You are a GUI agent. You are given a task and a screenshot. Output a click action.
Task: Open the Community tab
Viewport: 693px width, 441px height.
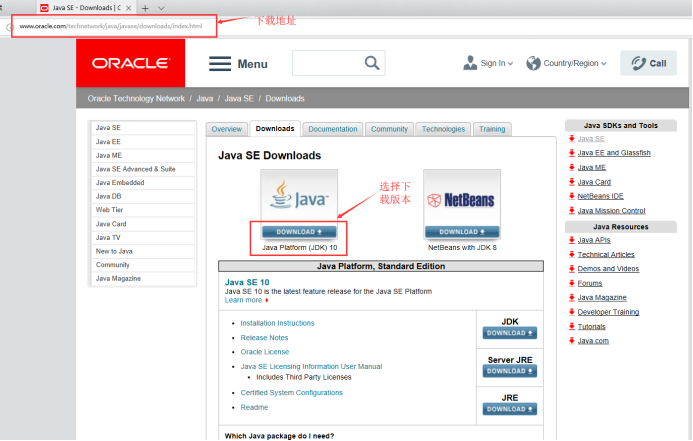(389, 129)
